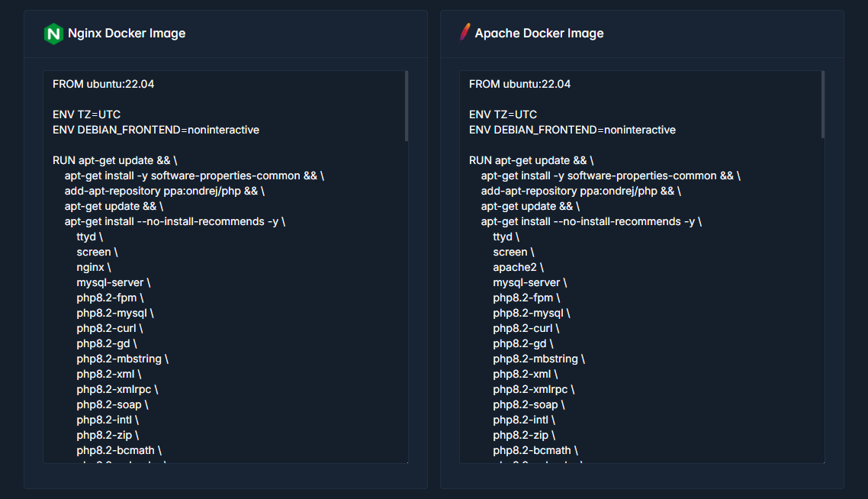
Task: Click the Apache Docker Image heading
Action: click(539, 34)
